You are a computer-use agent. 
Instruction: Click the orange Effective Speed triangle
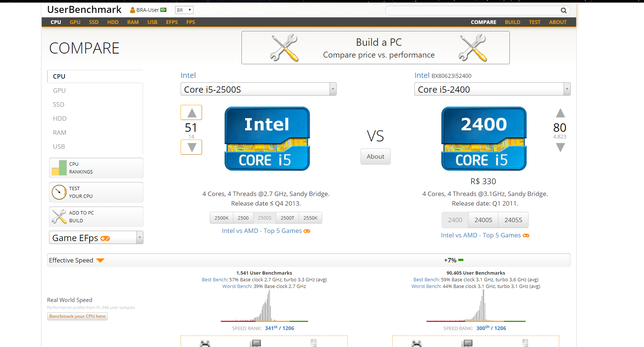pyautogui.click(x=100, y=261)
